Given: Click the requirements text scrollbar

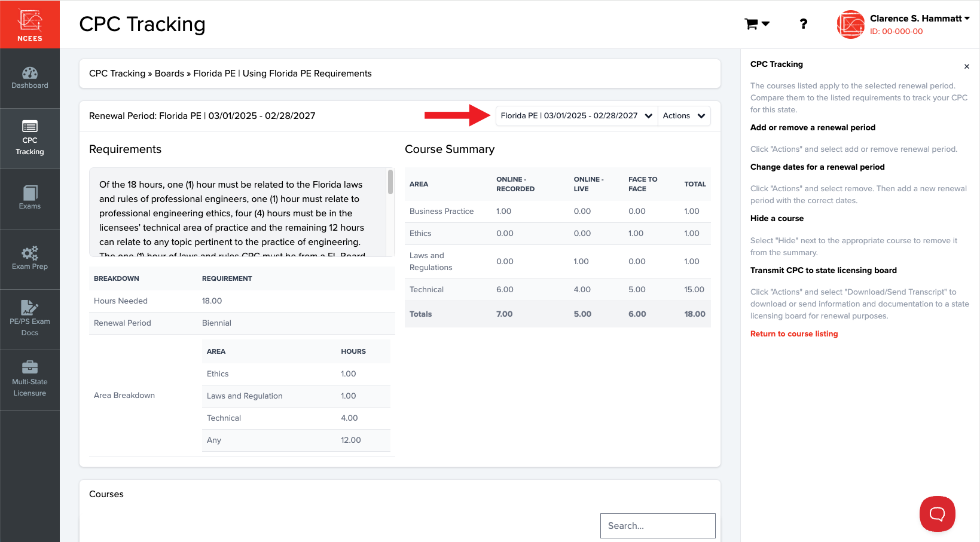Looking at the screenshot, I should (390, 182).
